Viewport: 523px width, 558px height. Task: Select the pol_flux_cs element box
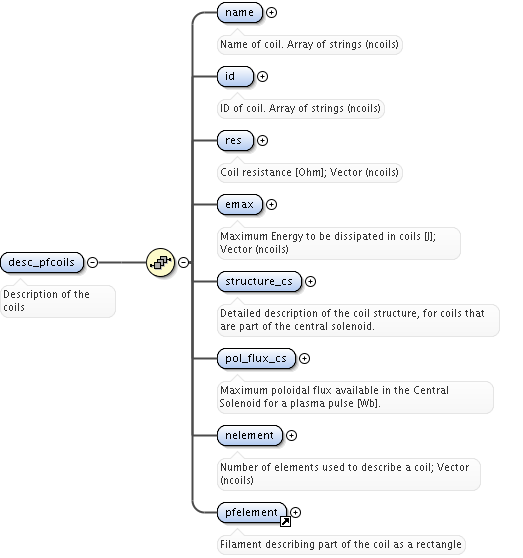(256, 358)
